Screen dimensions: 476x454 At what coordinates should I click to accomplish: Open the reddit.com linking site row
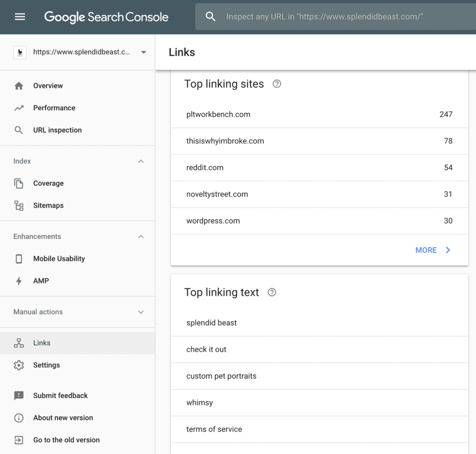[319, 168]
